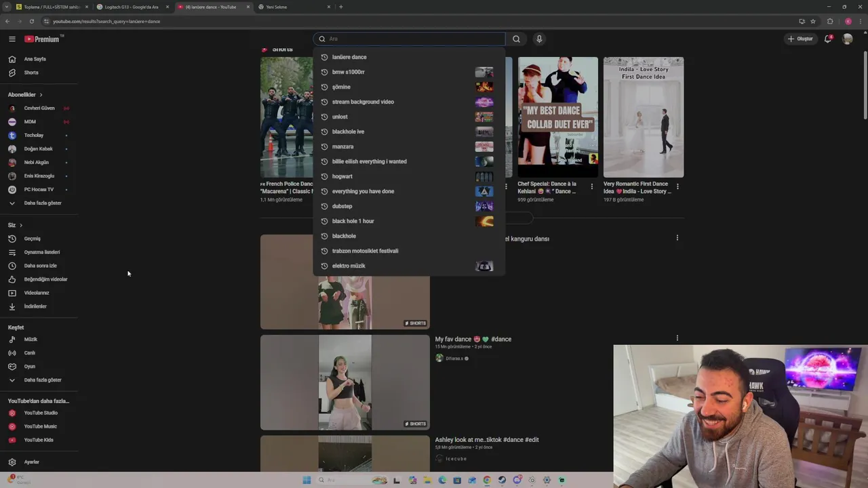Open Cevheri Güven subscription channel
Image resolution: width=868 pixels, height=488 pixels.
click(39, 108)
